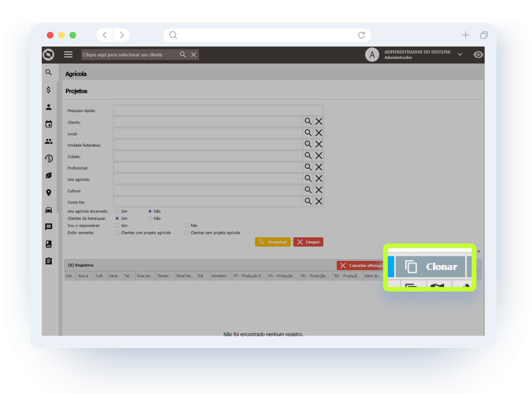Open lookup search for Unidade federativa

308,144
